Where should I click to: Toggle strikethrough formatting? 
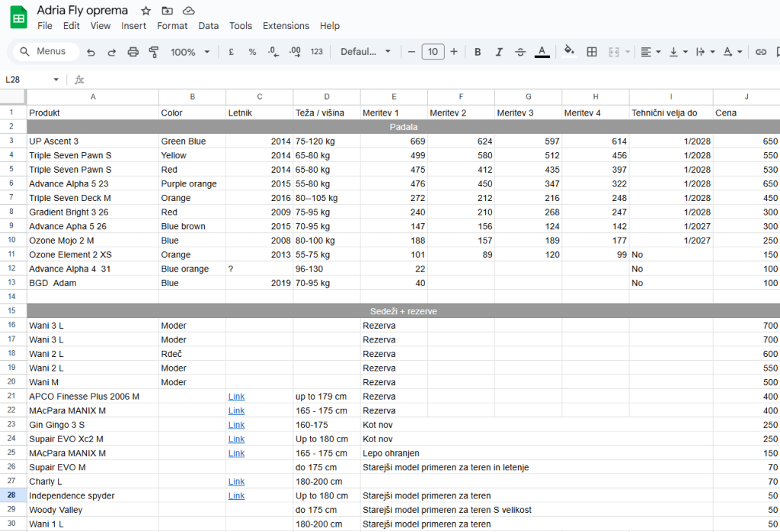coord(520,52)
